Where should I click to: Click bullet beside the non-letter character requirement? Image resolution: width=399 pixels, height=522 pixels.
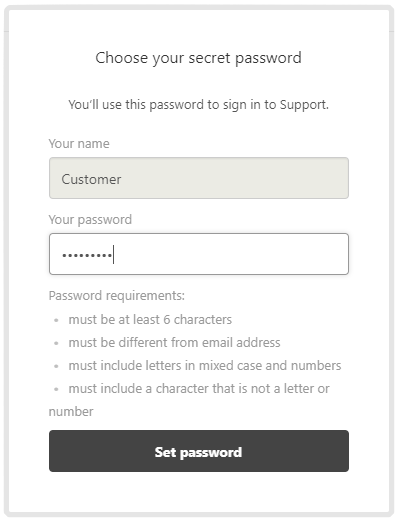(56, 389)
